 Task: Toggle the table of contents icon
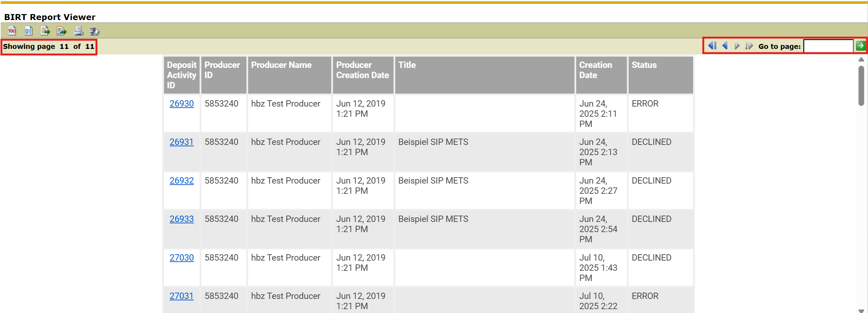point(12,31)
